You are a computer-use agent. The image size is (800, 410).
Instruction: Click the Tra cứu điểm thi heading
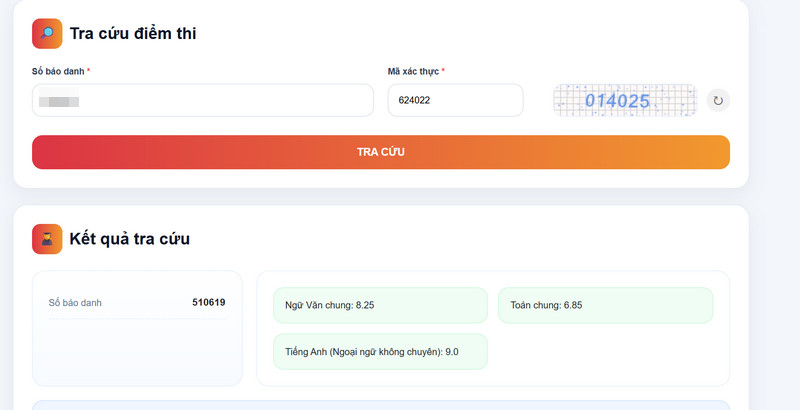[x=133, y=34]
